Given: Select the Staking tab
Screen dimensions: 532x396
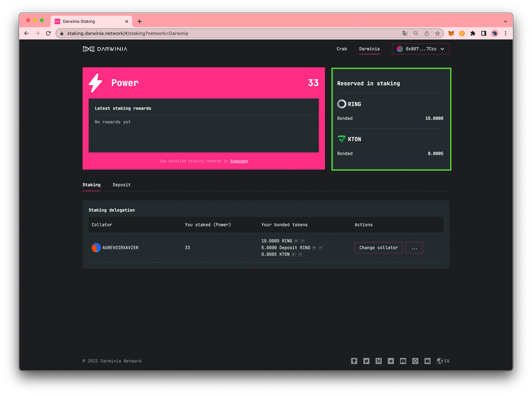Looking at the screenshot, I should pyautogui.click(x=91, y=185).
